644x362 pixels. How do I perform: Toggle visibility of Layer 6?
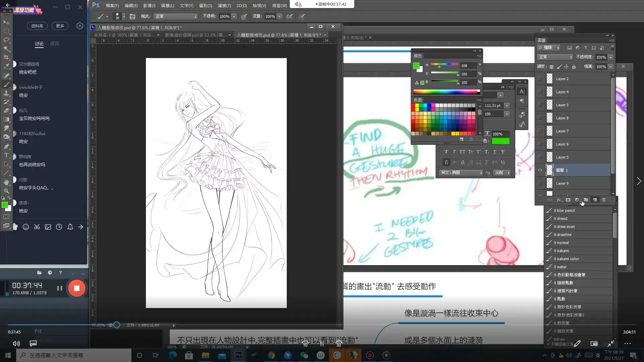point(540,144)
